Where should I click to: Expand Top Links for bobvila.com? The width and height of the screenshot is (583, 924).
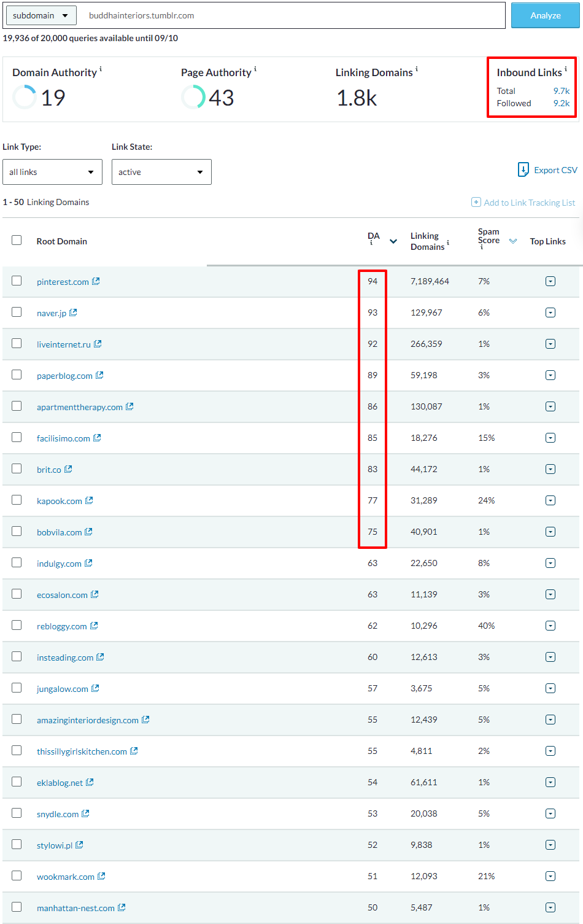pos(550,532)
